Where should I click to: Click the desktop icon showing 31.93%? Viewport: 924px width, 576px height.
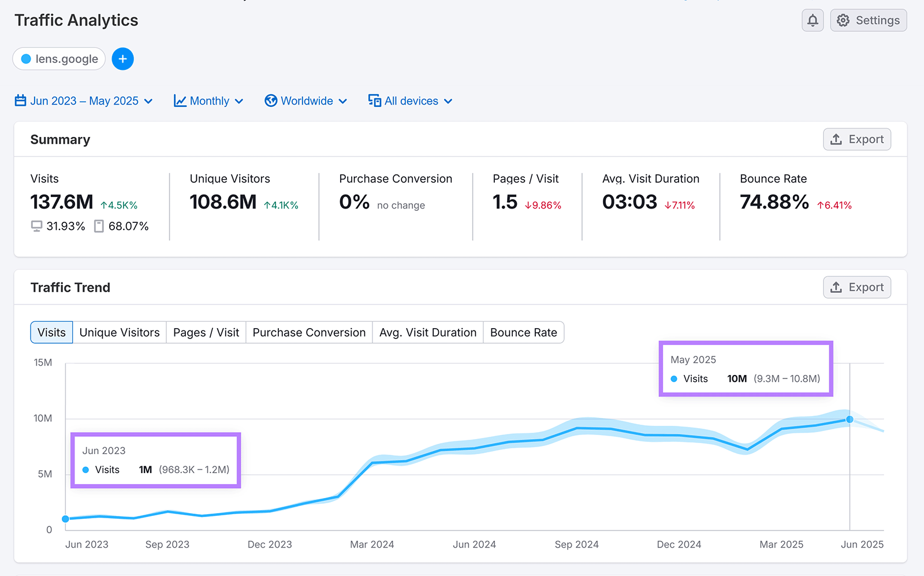(36, 226)
